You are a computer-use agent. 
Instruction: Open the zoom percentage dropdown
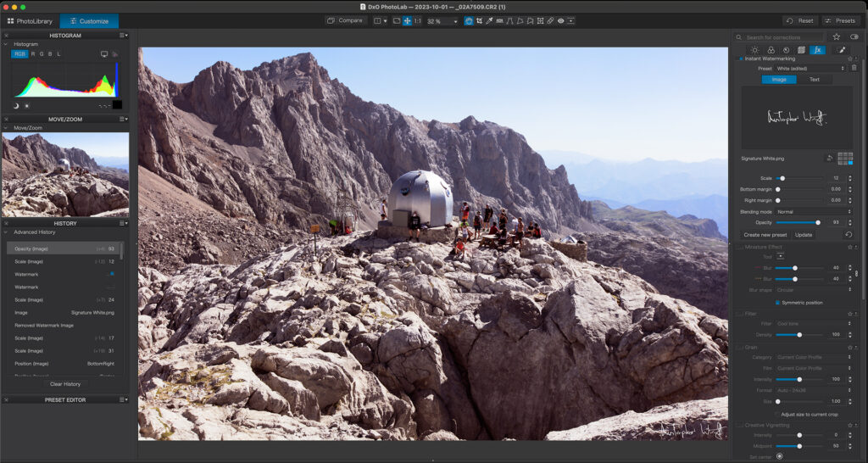coord(441,20)
